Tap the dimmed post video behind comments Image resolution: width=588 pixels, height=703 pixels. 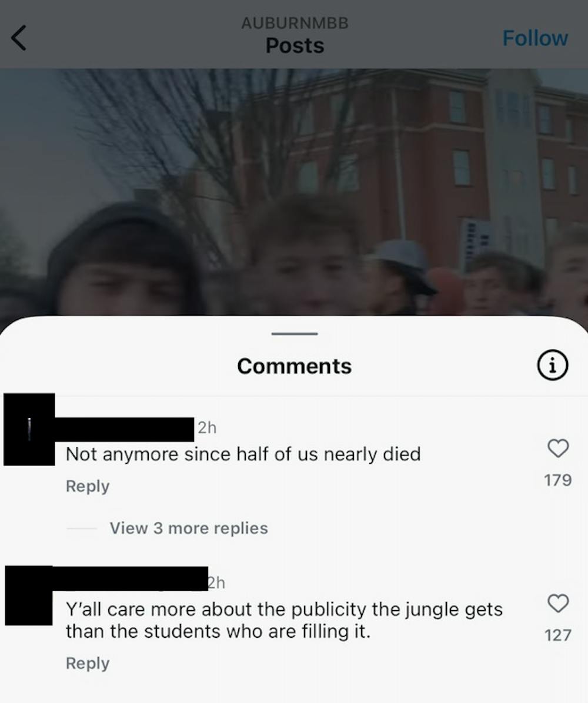coord(294,192)
